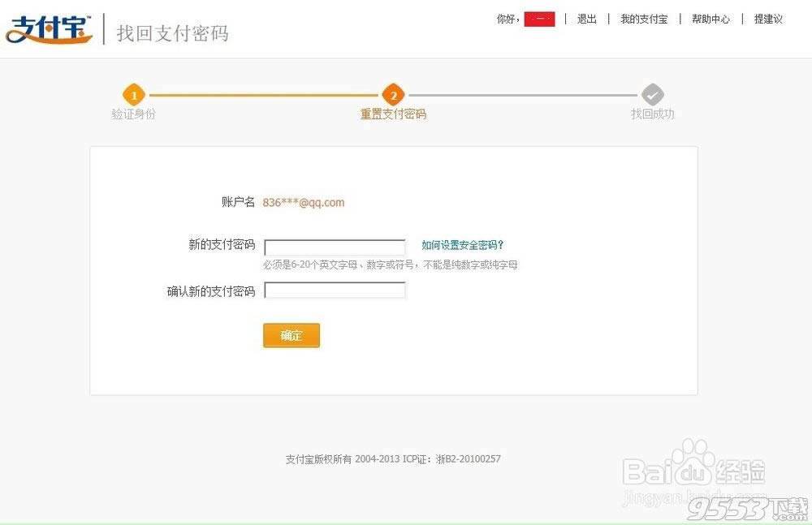Open 我的支付宝 link
The height and width of the screenshot is (525, 812).
(644, 19)
